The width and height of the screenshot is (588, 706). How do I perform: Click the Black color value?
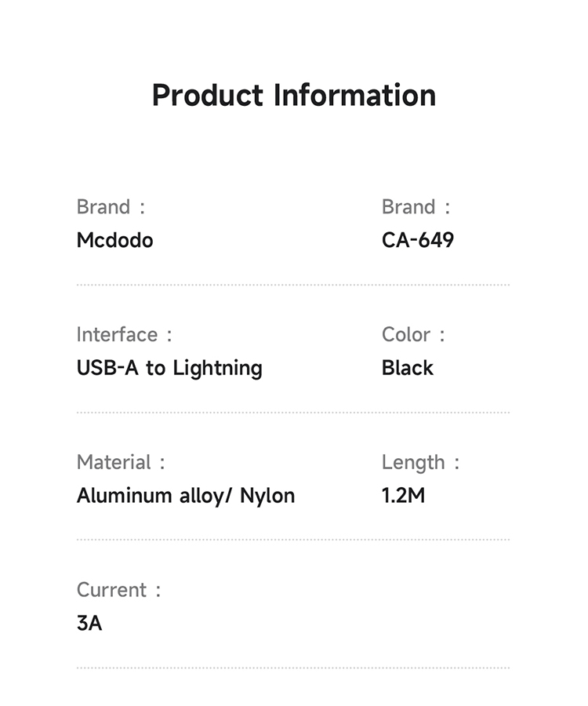pos(408,368)
